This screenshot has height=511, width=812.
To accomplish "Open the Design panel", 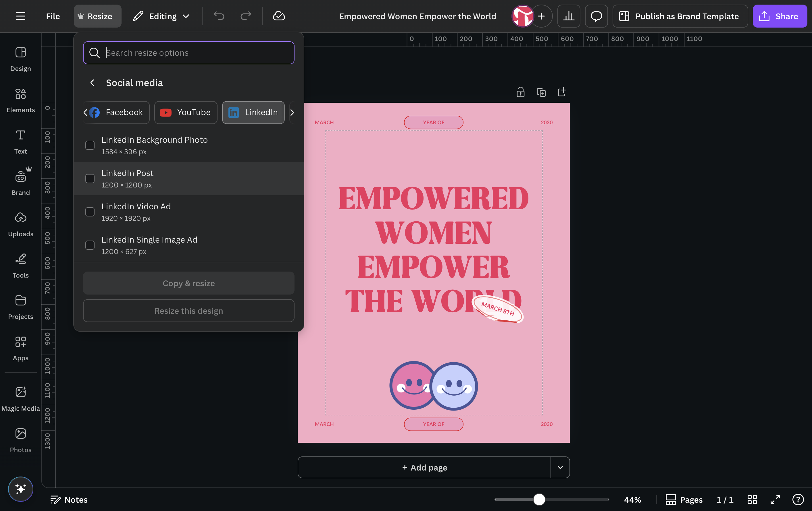I will click(21, 59).
